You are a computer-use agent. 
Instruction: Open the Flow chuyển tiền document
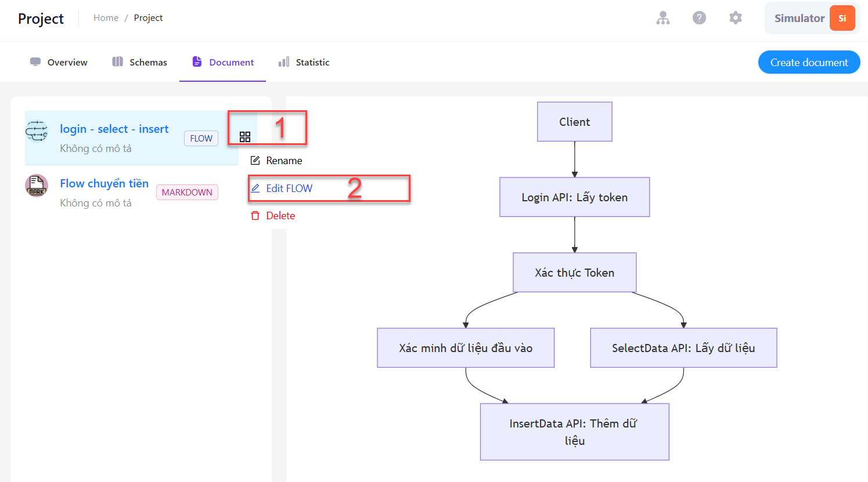(x=105, y=183)
